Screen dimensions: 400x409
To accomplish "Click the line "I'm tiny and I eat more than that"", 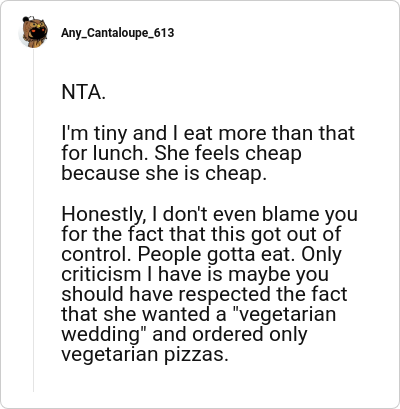I will [x=208, y=133].
